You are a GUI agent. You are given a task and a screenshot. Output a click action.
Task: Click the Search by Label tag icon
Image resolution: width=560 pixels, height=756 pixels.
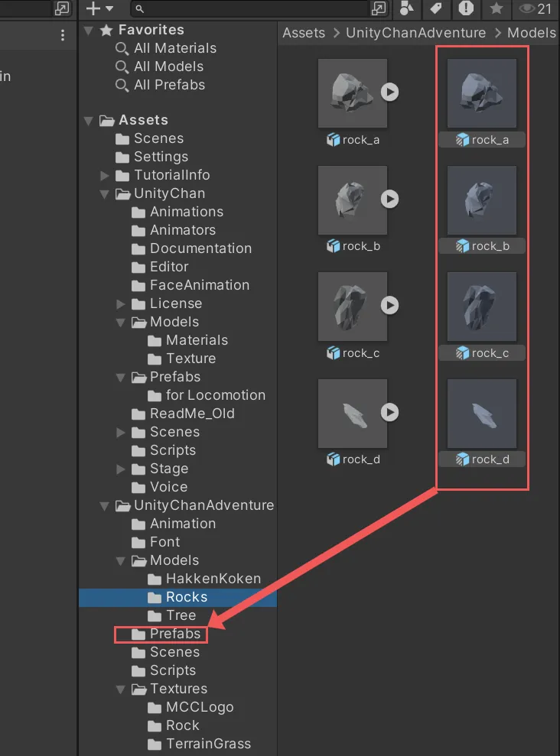coord(436,8)
